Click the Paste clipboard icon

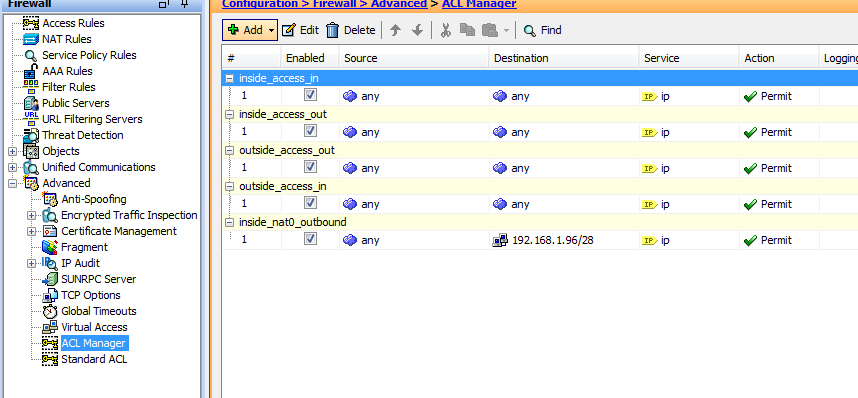point(490,30)
